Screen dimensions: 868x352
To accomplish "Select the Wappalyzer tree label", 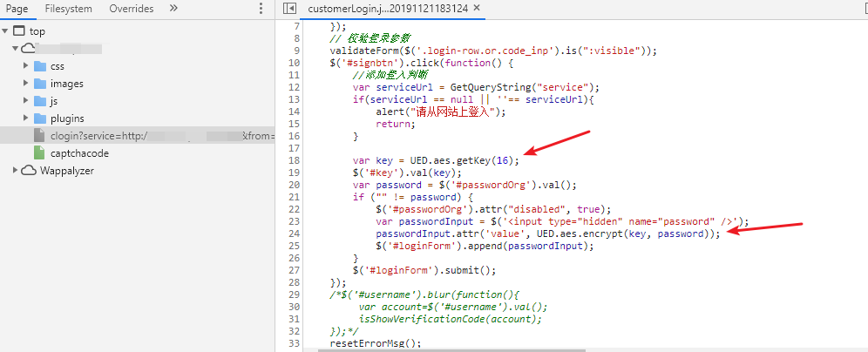I will (67, 171).
